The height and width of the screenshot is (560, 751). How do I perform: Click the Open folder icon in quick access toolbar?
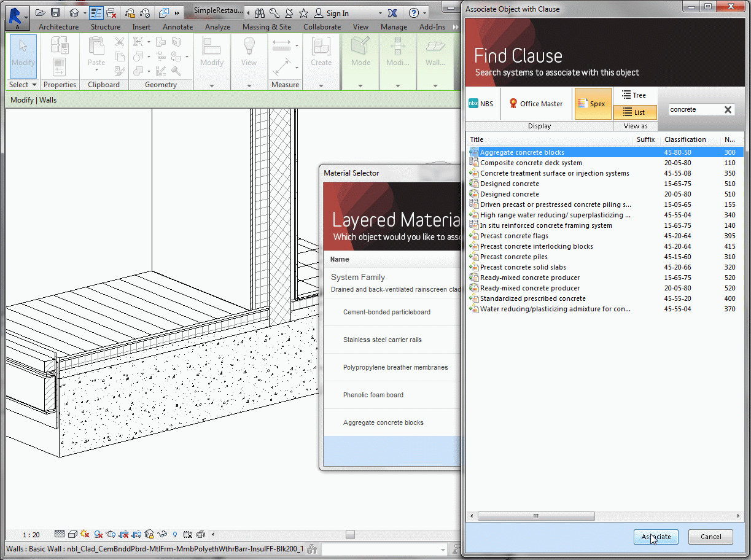pyautogui.click(x=41, y=13)
